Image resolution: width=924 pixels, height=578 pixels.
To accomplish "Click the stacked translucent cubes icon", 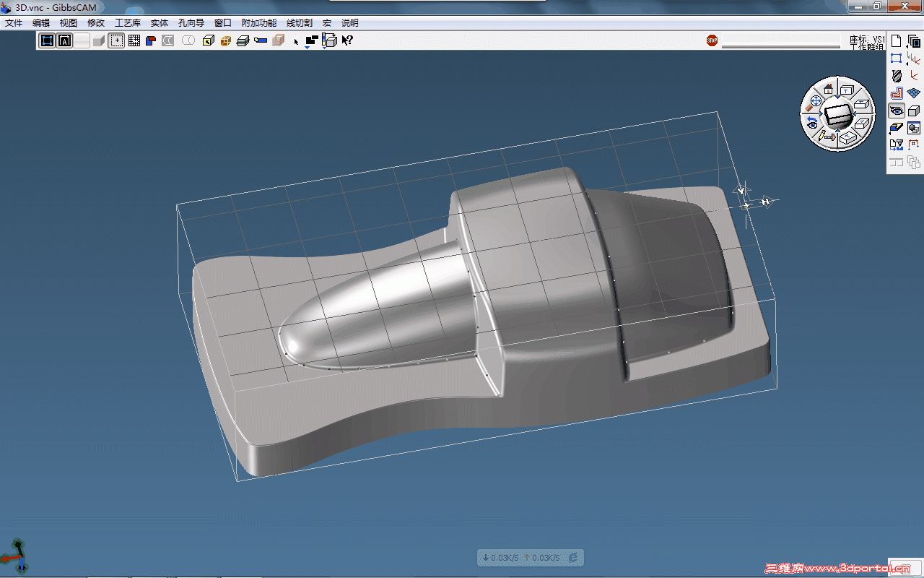I will click(278, 40).
